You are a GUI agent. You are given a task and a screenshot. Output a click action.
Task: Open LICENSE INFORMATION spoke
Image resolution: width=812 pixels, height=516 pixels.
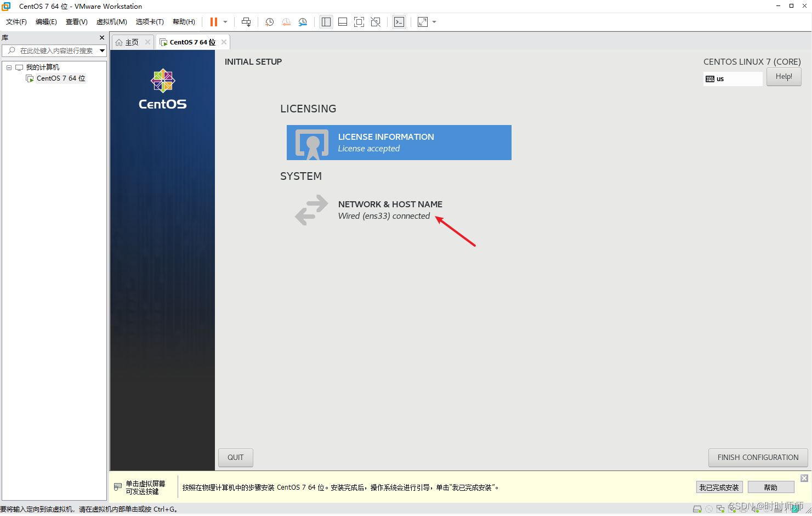[399, 143]
